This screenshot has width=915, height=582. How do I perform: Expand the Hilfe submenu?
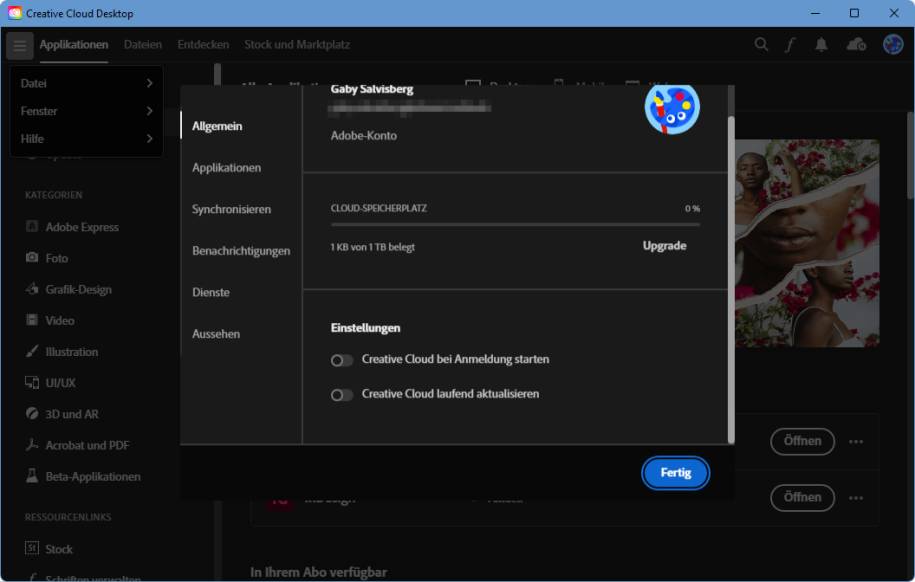click(86, 139)
